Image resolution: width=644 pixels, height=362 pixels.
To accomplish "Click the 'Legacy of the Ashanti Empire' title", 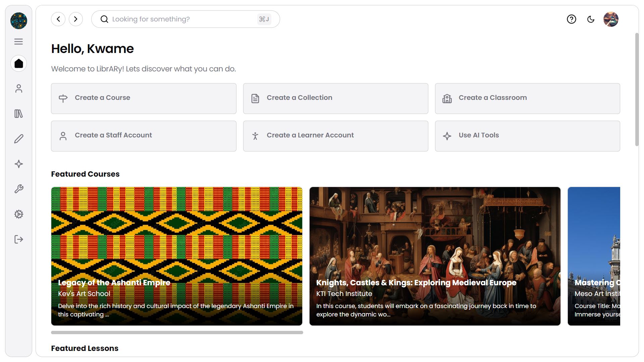I will (114, 283).
